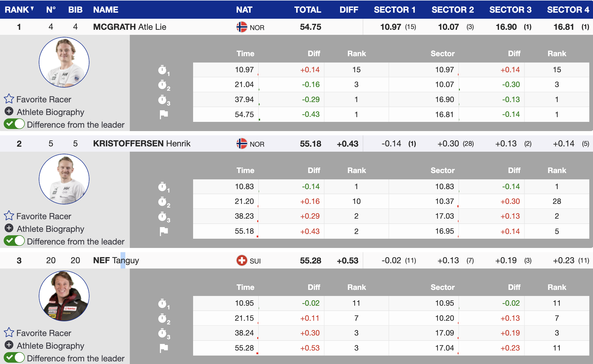
Task: Expand Nef's Athlete Biography plus icon
Action: click(x=9, y=345)
